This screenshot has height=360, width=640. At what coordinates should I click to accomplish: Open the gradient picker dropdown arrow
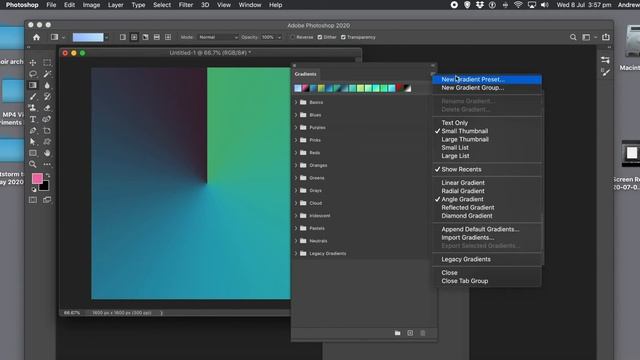tap(107, 37)
